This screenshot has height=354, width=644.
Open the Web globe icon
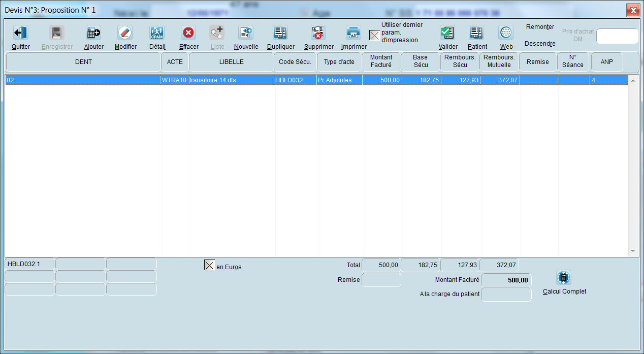[x=506, y=34]
